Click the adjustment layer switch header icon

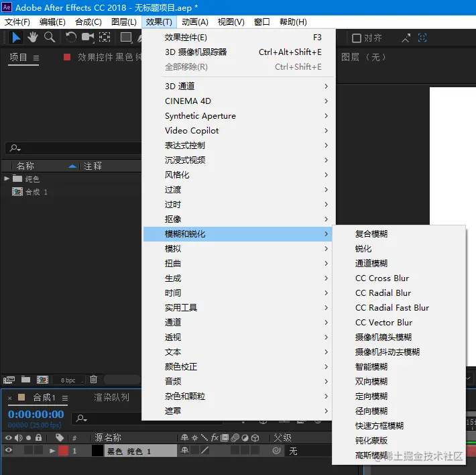point(245,437)
